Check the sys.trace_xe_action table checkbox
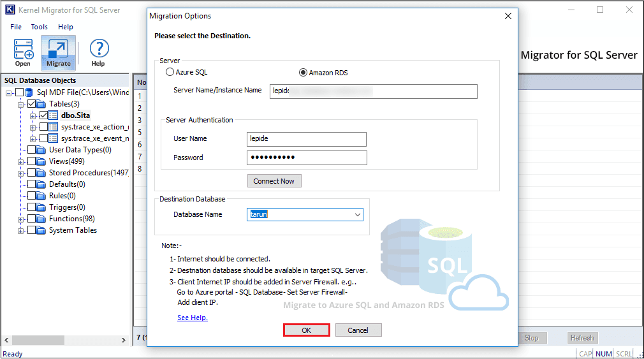 (43, 127)
